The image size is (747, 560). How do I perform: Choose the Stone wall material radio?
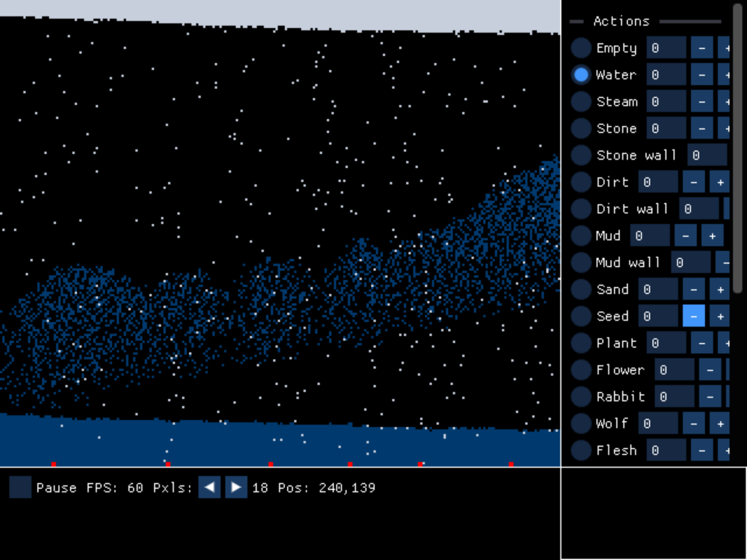(580, 156)
